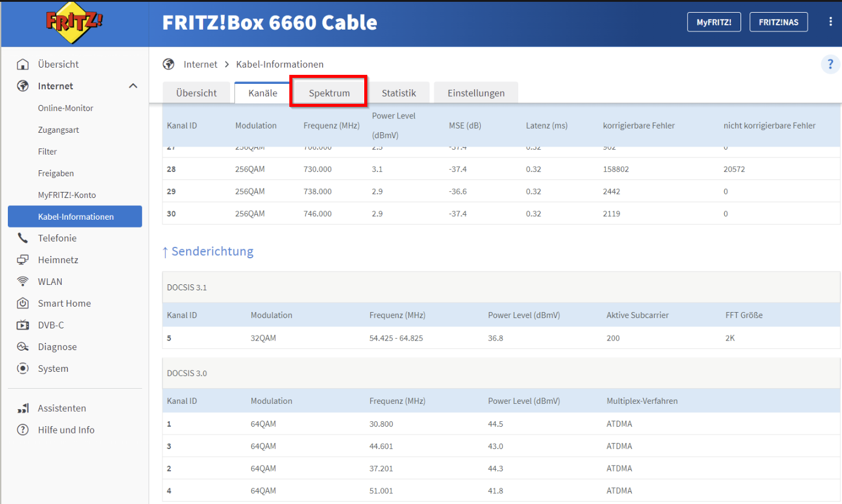The width and height of the screenshot is (842, 504).
Task: Click the Übersicht house icon
Action: (23, 64)
